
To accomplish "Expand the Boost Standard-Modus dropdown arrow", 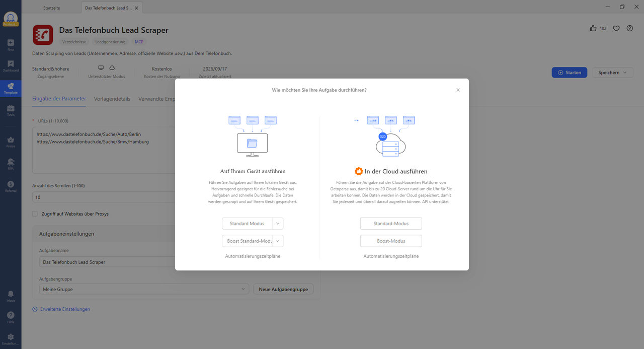I will [278, 241].
